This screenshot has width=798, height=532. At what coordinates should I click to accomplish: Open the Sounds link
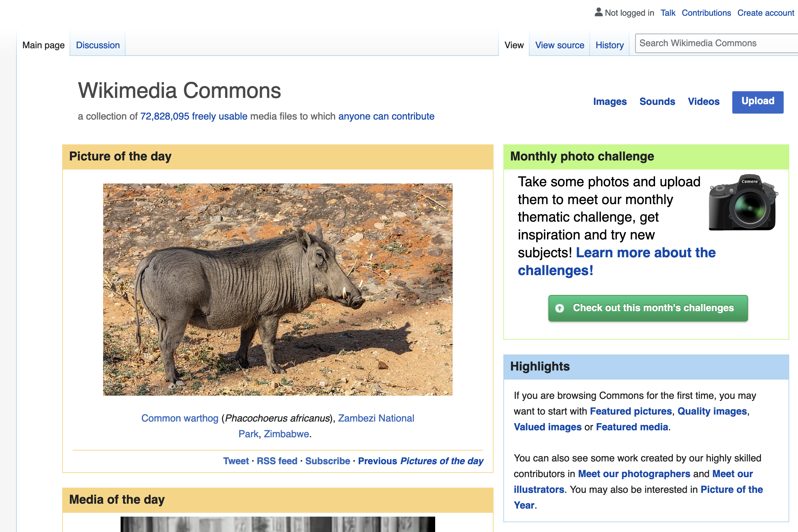pyautogui.click(x=657, y=101)
